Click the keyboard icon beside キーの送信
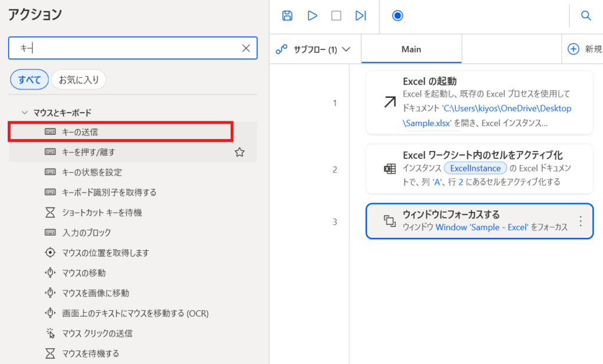This screenshot has width=603, height=364. coord(50,131)
